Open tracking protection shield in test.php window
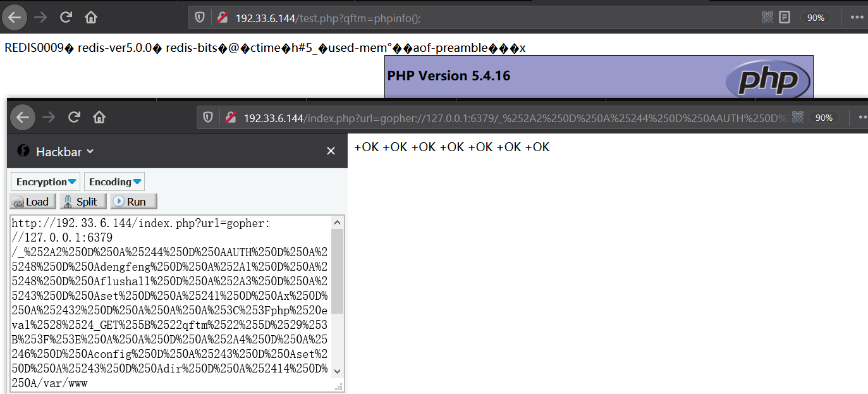The image size is (868, 394). [x=200, y=18]
